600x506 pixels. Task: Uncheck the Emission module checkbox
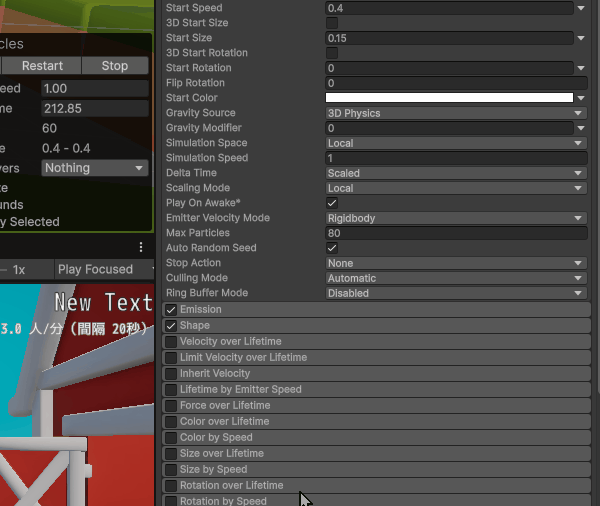(x=171, y=310)
